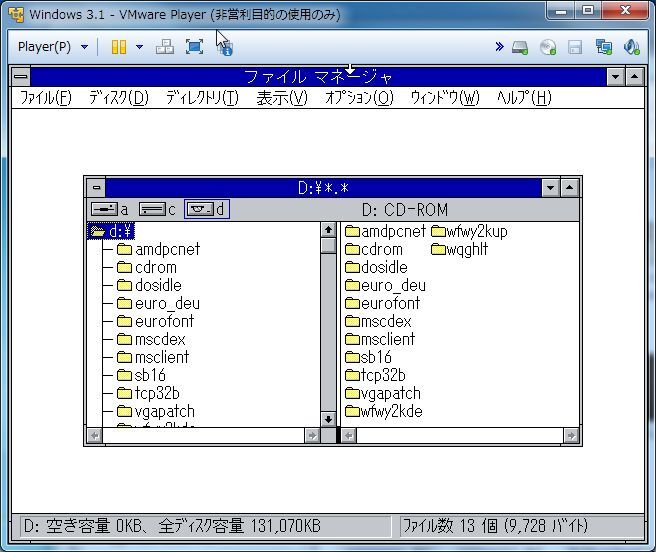Click dosidle folder in the file list
The image size is (656, 552).
click(376, 267)
